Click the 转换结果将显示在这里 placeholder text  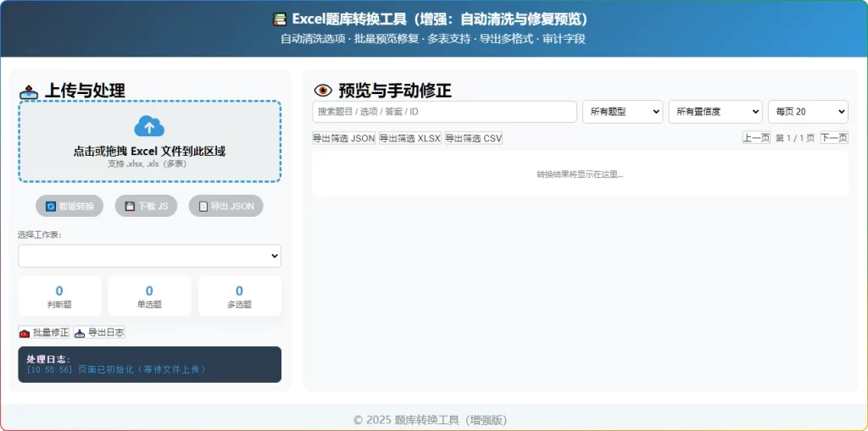pos(580,174)
